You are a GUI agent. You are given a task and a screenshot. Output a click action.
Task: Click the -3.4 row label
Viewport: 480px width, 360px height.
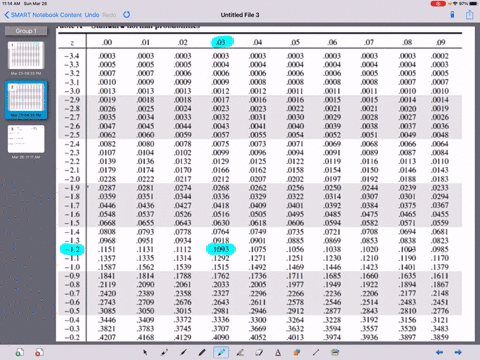(72, 56)
